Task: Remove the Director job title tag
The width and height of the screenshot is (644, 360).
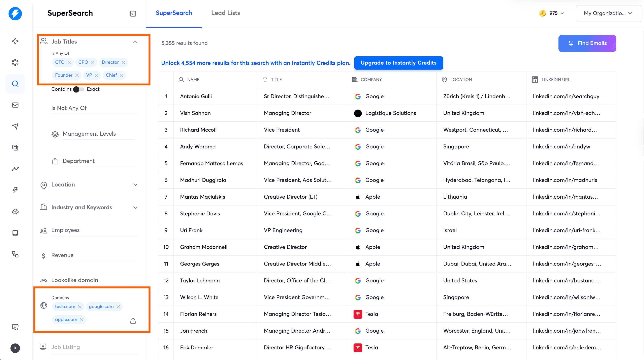Action: (123, 62)
